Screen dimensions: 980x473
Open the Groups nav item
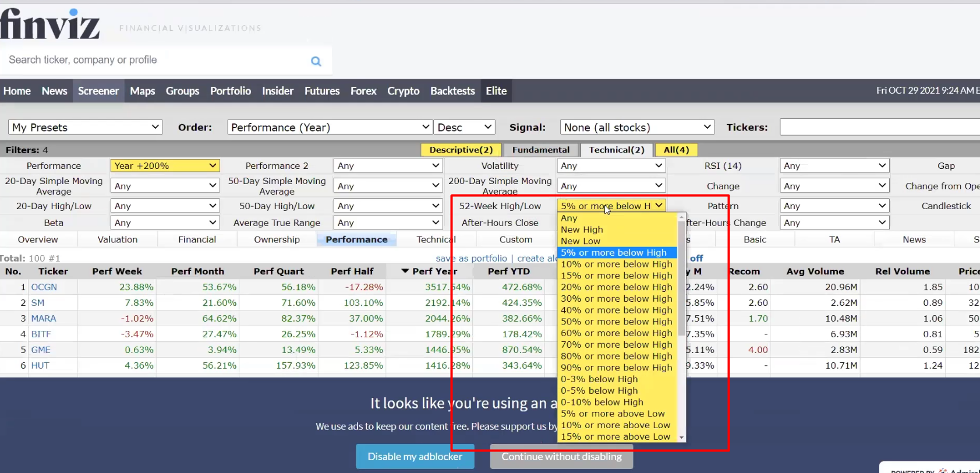click(x=182, y=91)
